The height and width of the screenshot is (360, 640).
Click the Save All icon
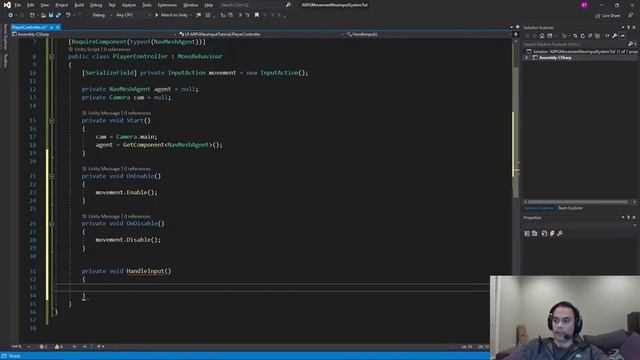[58, 15]
